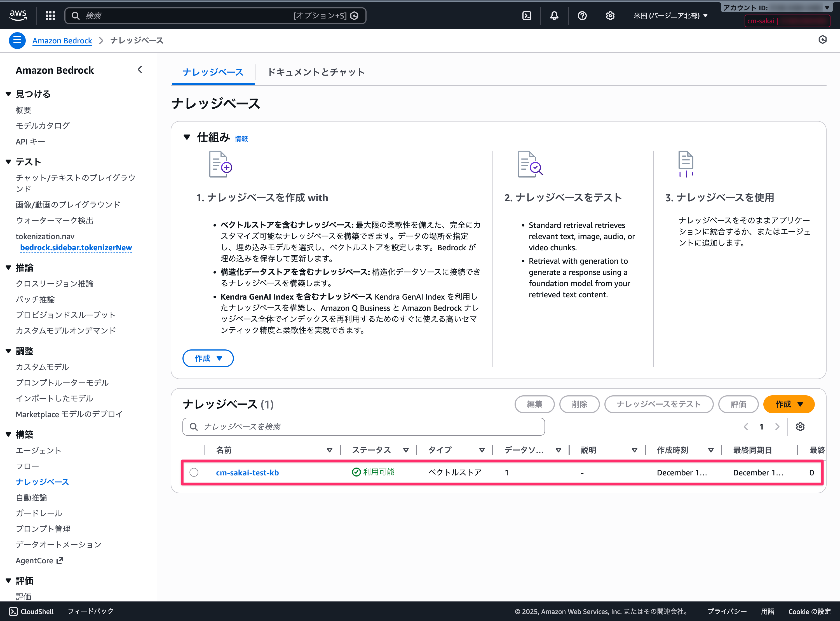Screen dimensions: 840x621
Task: Open table preferences gear icon
Action: click(800, 427)
